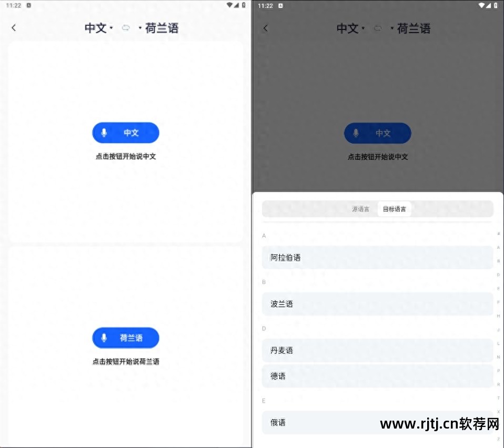Tap swap-languages icon on left screen header
Viewport: 504px width, 448px height.
pyautogui.click(x=126, y=28)
